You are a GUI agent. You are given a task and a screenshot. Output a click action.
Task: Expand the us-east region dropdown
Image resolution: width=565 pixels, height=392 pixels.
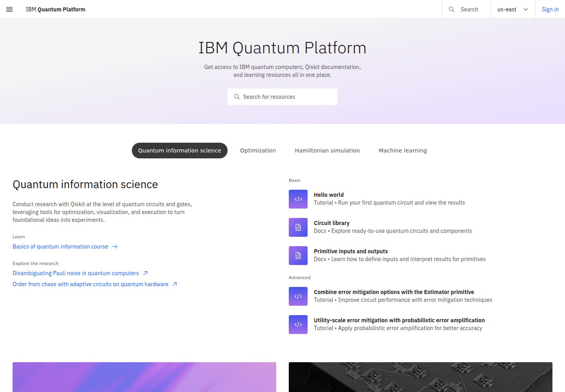click(513, 9)
